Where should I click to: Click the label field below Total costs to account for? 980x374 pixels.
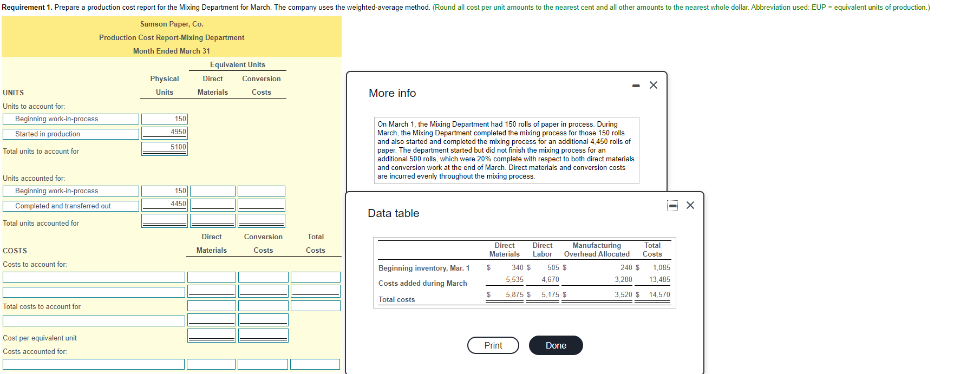94,321
